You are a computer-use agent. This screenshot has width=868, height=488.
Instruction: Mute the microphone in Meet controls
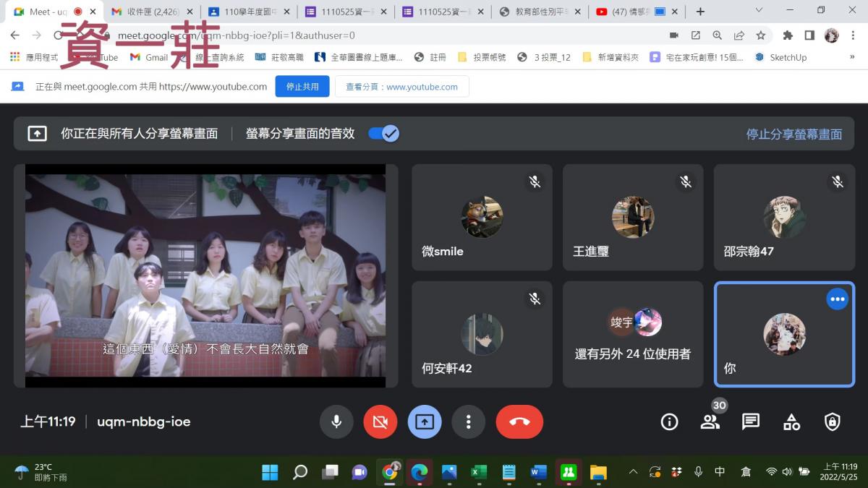pos(336,421)
